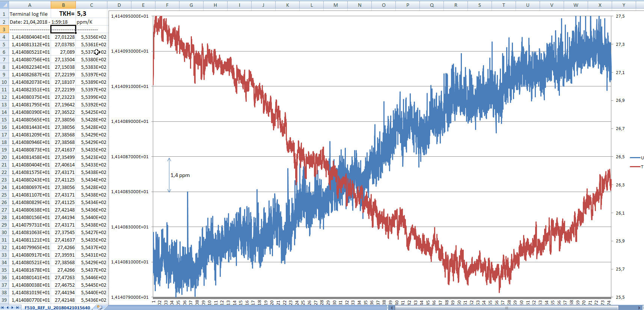
Task: Click the '1,4 ppm' chart annotation
Action: point(180,175)
